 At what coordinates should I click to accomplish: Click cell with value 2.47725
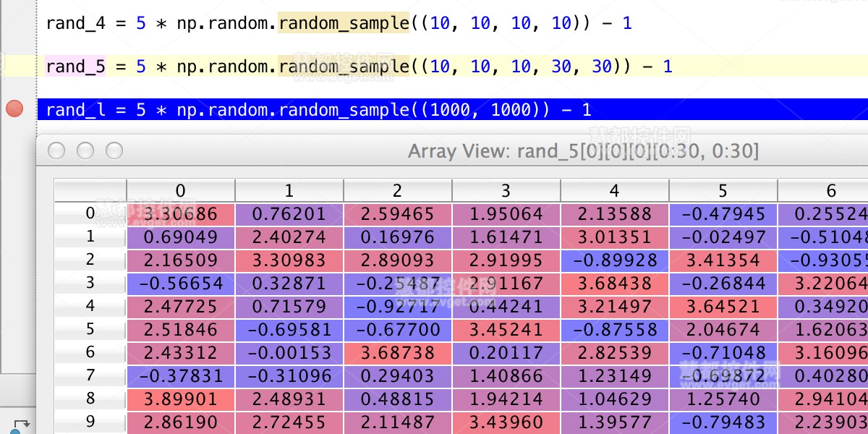click(181, 307)
